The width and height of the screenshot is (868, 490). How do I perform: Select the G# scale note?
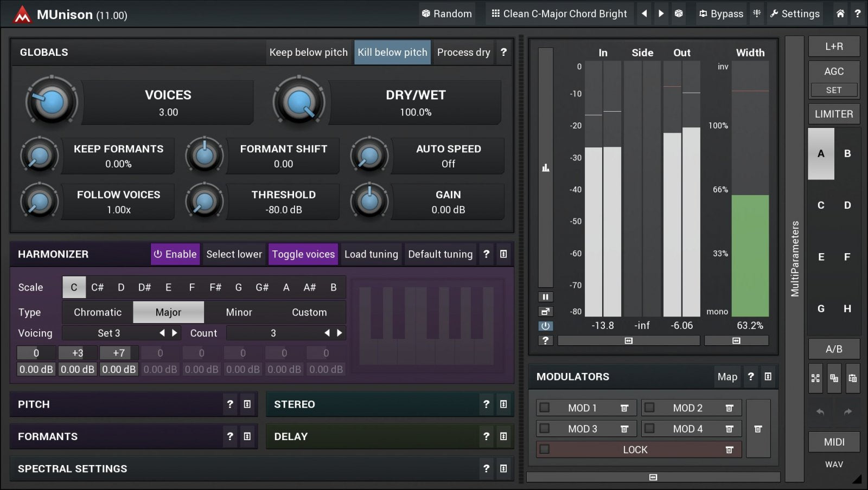point(262,287)
